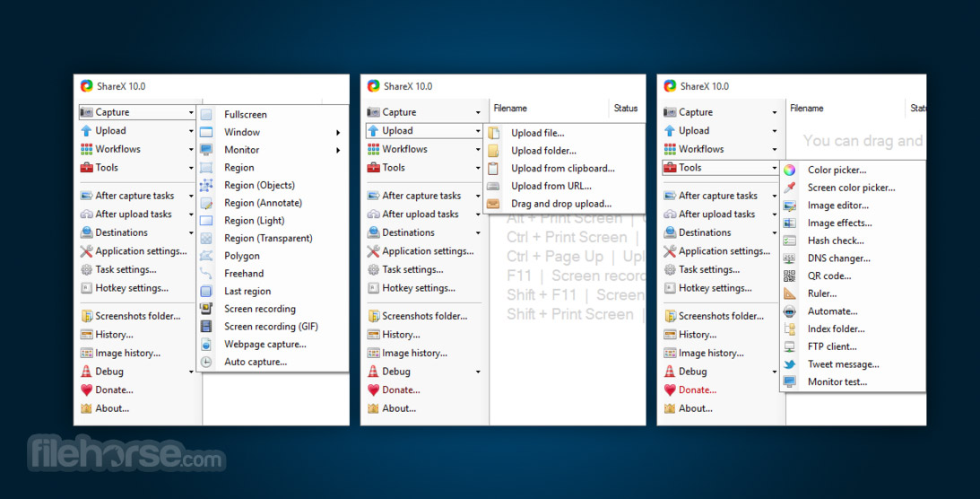Image resolution: width=980 pixels, height=499 pixels.
Task: Click the Screen recording camera icon
Action: pyautogui.click(x=206, y=309)
